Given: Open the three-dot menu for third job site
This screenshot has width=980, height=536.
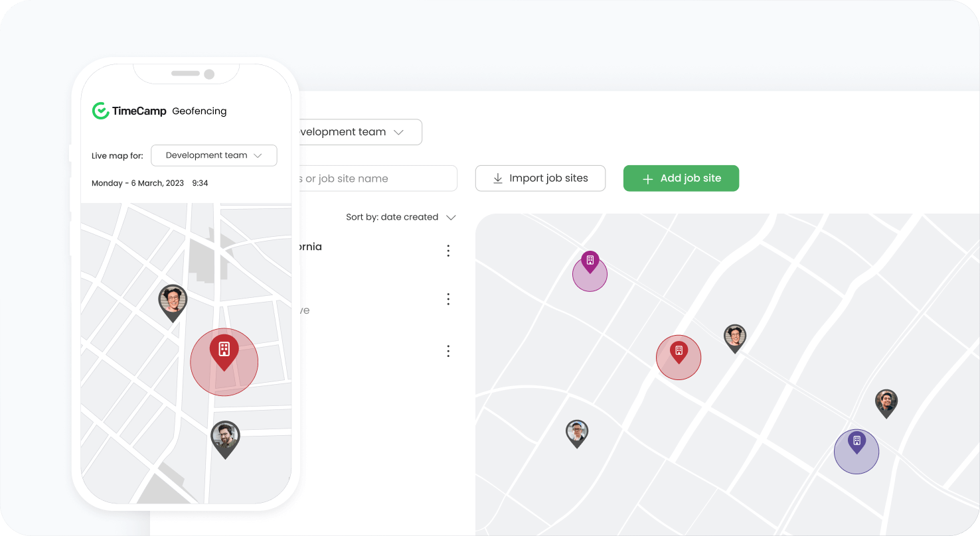Looking at the screenshot, I should click(448, 351).
